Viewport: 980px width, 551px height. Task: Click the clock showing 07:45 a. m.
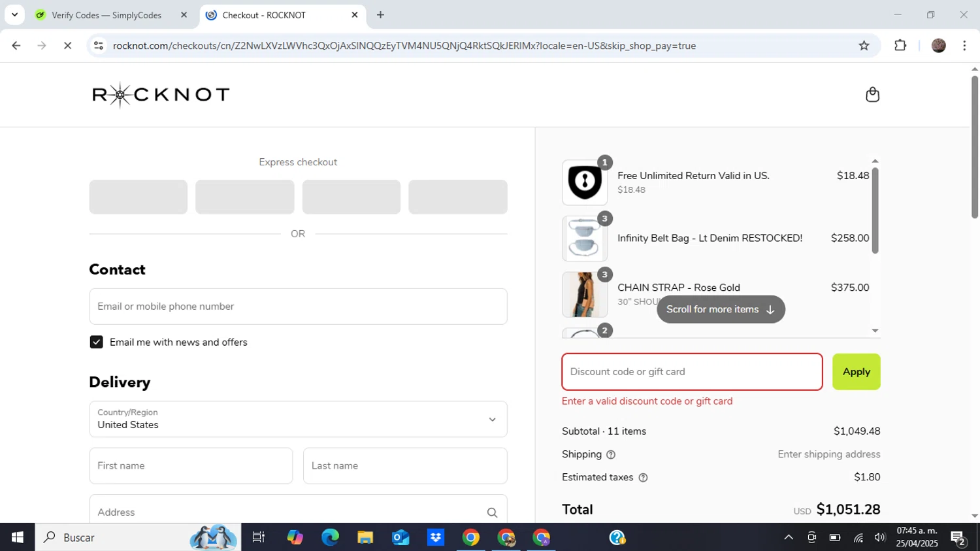[917, 531]
